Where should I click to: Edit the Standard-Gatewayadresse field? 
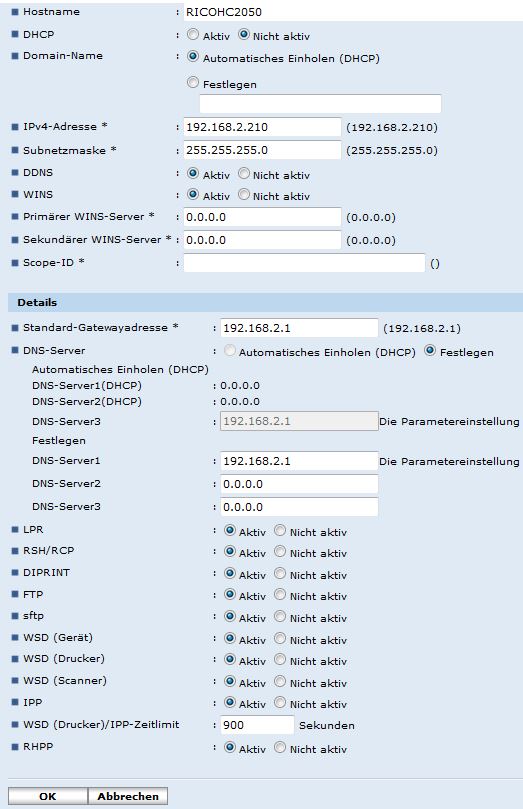tap(299, 328)
